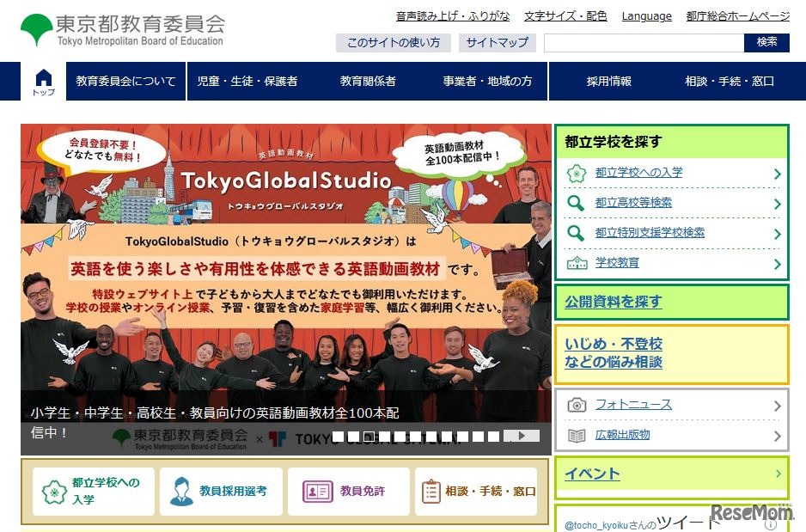Click magnifier icon beside 都立高校等検索

(x=576, y=203)
